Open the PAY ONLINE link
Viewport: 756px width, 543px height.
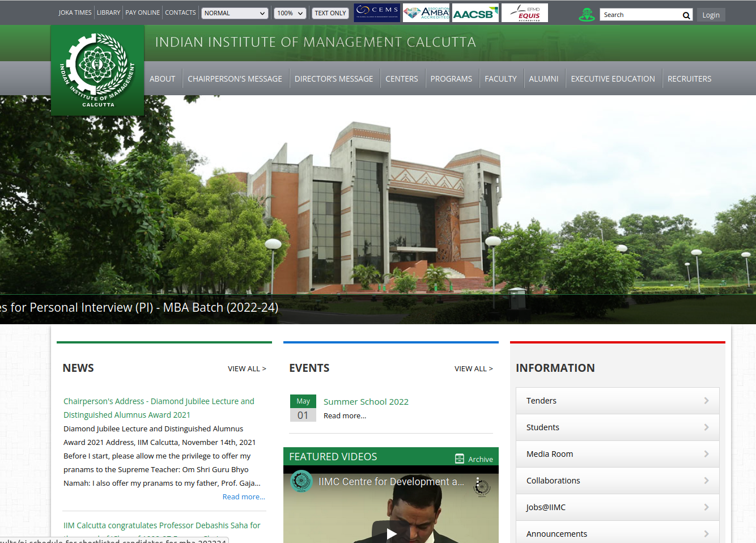tap(143, 12)
